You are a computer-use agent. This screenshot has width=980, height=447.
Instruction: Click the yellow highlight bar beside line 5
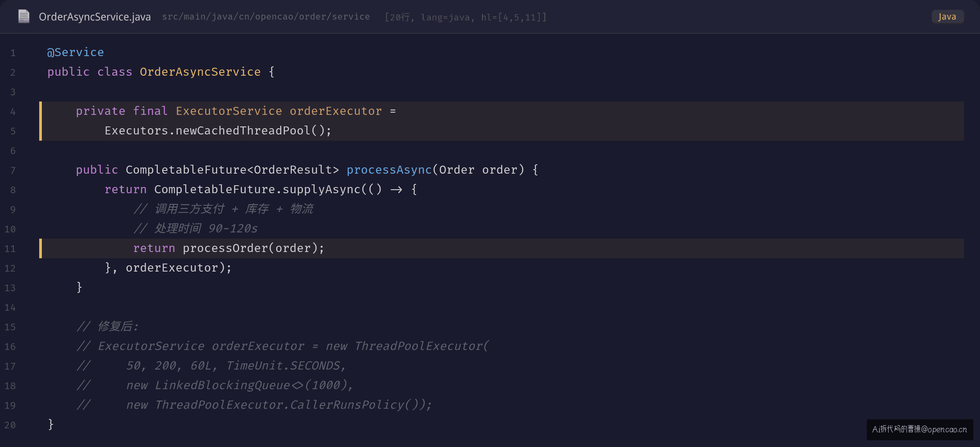pos(41,131)
